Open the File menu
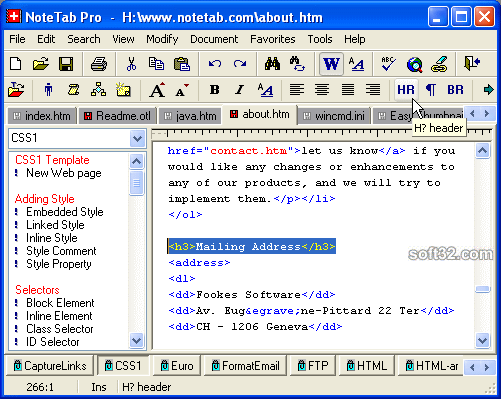The image size is (501, 399). point(17,39)
